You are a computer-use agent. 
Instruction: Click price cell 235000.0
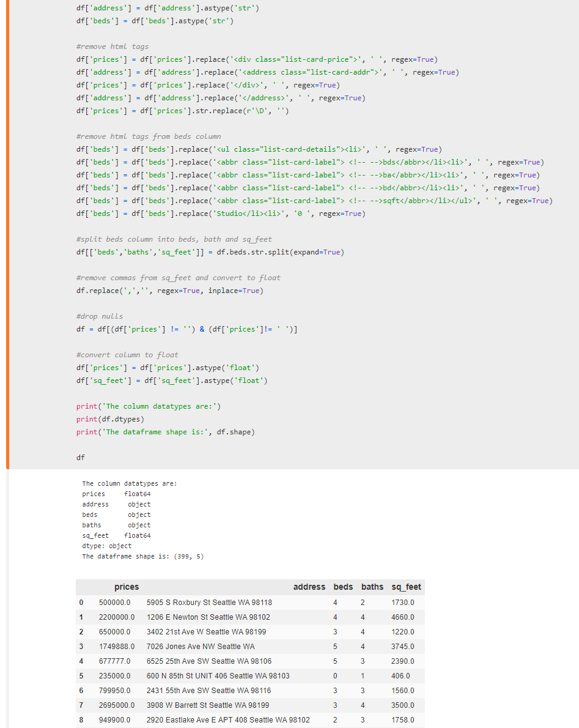tap(114, 676)
